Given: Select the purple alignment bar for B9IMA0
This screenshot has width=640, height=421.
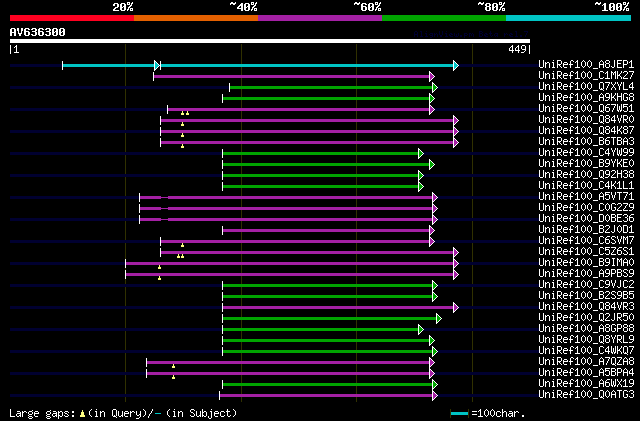Looking at the screenshot, I should [x=292, y=264].
